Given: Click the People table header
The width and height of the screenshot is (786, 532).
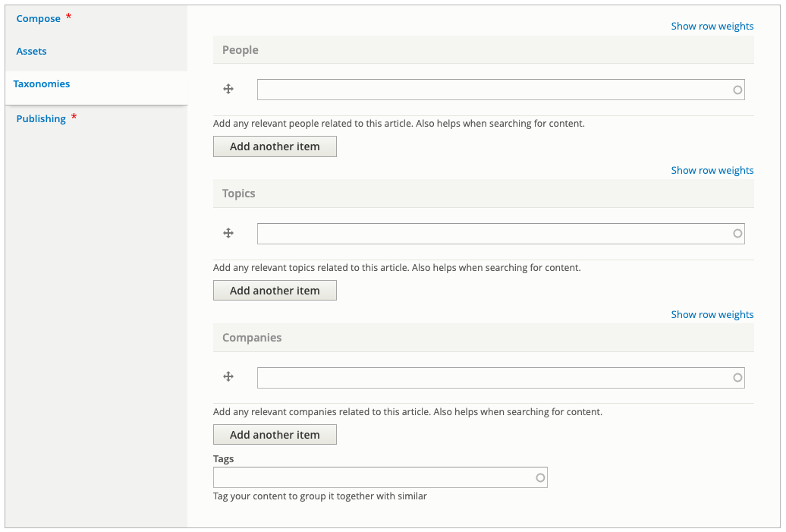Looking at the screenshot, I should point(483,49).
